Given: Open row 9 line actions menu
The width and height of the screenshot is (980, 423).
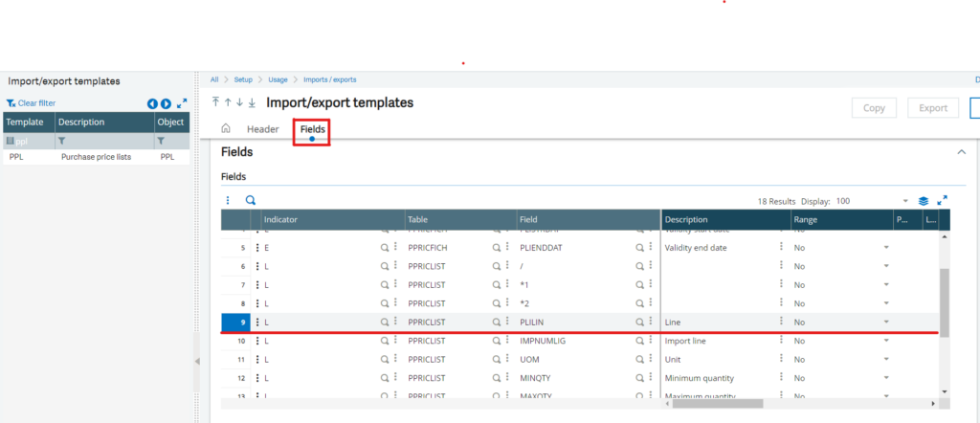Looking at the screenshot, I should [256, 323].
